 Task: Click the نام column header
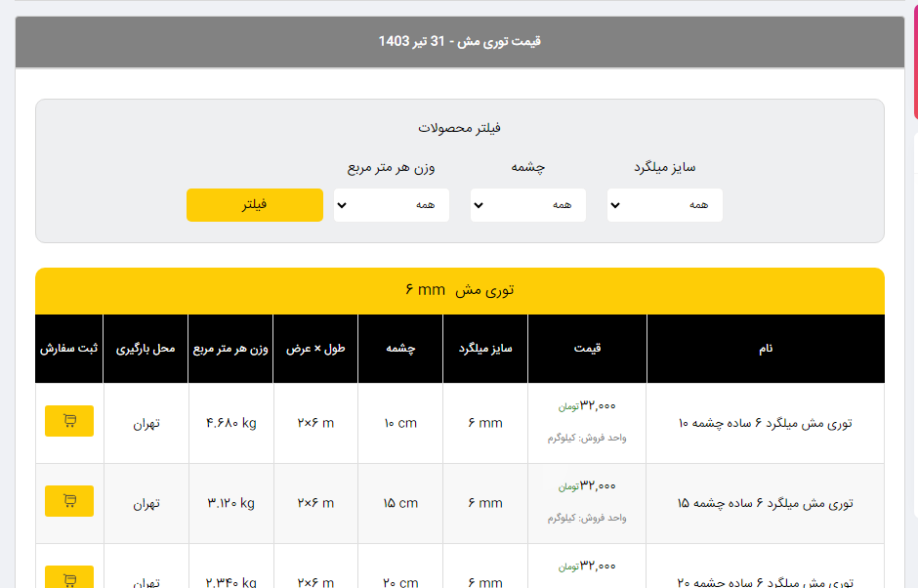765,349
